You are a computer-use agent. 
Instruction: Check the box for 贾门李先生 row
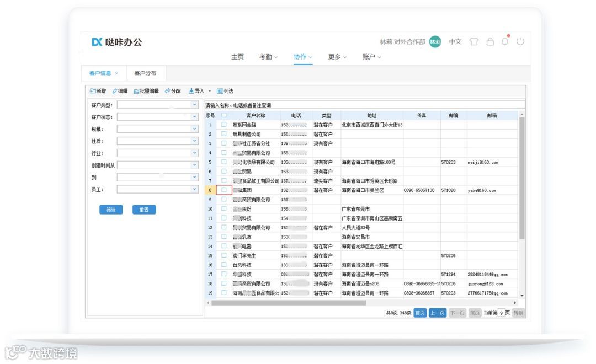coord(224,255)
